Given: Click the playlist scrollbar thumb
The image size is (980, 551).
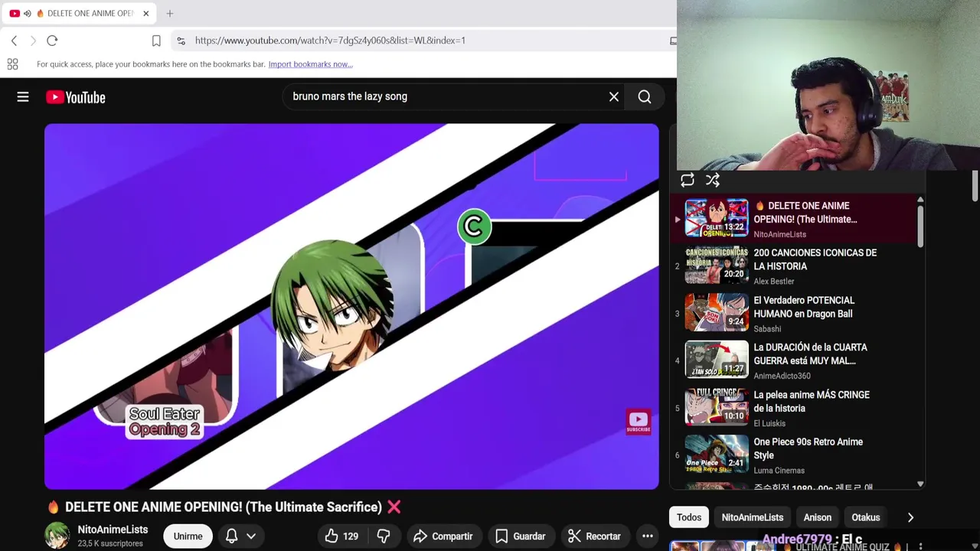Looking at the screenshot, I should [920, 226].
